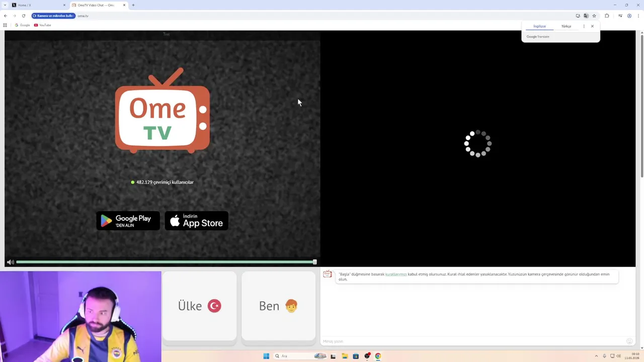
Task: Open the OBS icon in the taskbar
Action: [367, 356]
